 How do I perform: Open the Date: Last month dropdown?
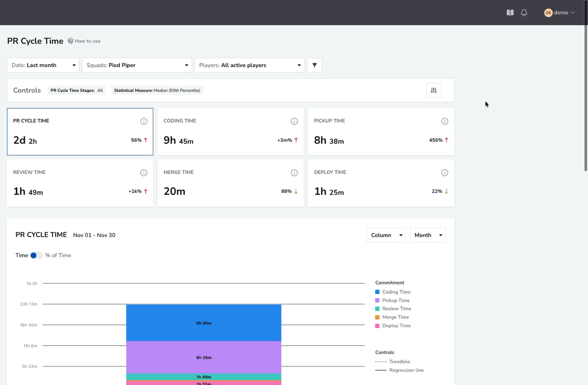[x=43, y=65]
